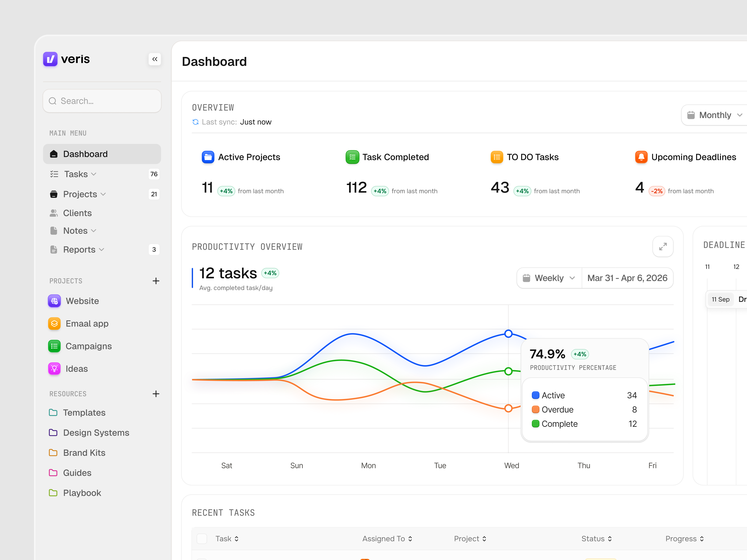Open the Weekly range dropdown
Image resolution: width=747 pixels, height=560 pixels.
pos(550,278)
